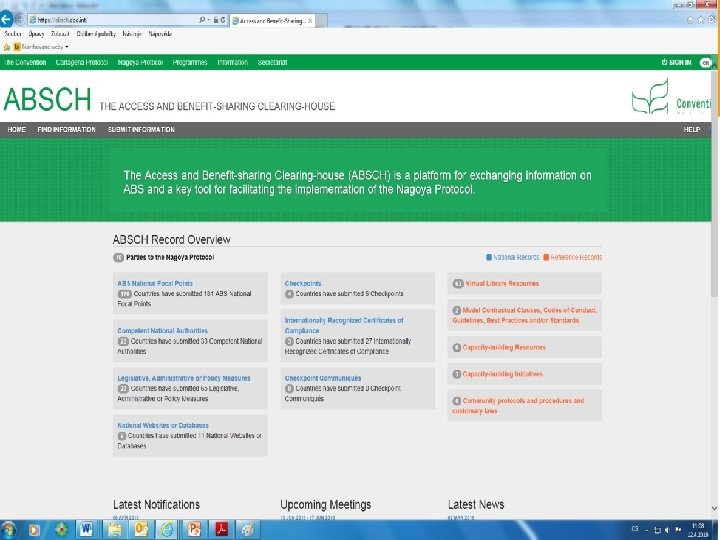Open the Oblíbené položky menu
The height and width of the screenshot is (540, 720).
[x=96, y=34]
